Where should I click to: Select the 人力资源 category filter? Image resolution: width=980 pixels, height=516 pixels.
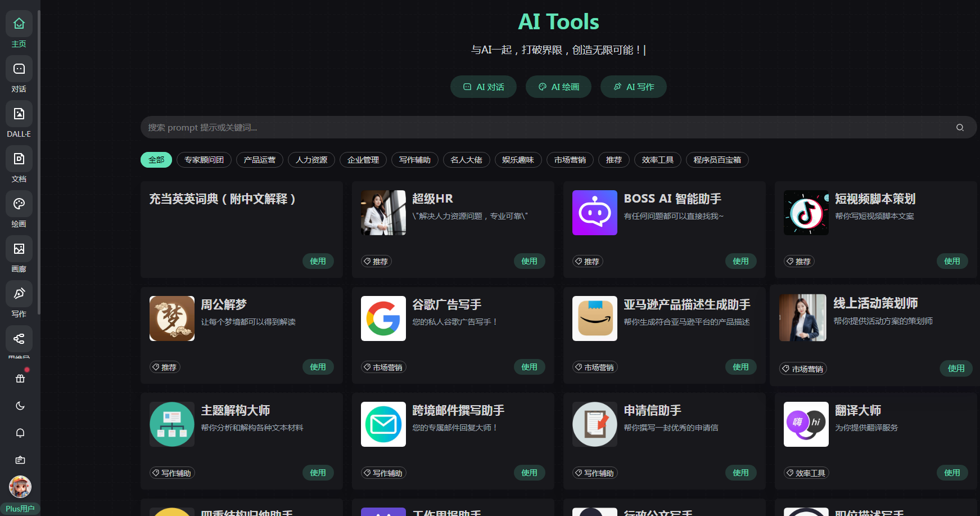pos(311,160)
